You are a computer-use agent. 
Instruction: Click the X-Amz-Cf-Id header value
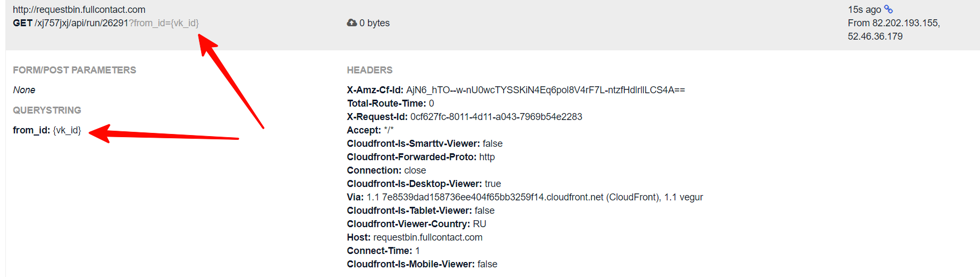[545, 90]
